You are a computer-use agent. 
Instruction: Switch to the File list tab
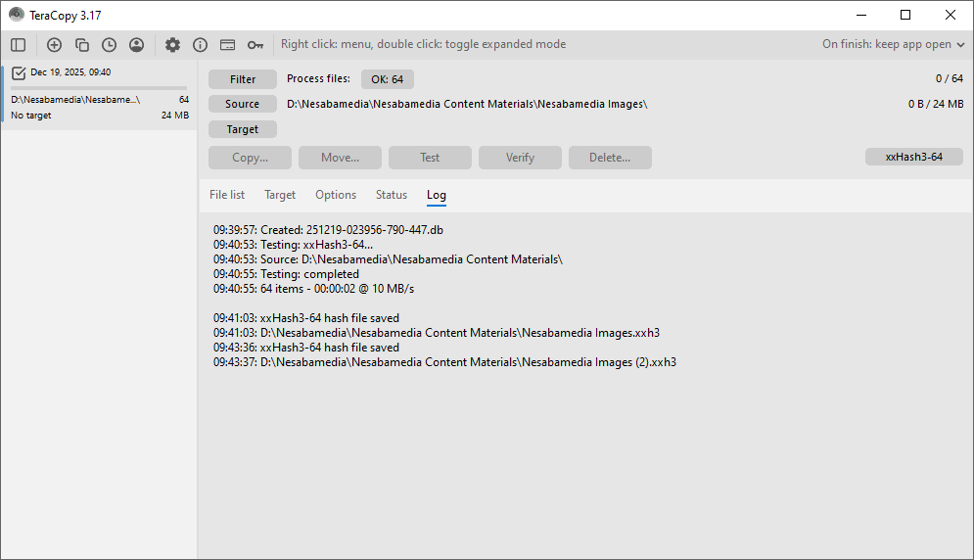click(227, 195)
